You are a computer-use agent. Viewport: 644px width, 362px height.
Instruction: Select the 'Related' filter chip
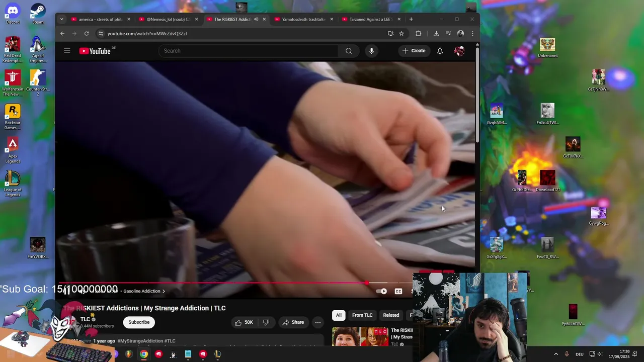click(391, 315)
